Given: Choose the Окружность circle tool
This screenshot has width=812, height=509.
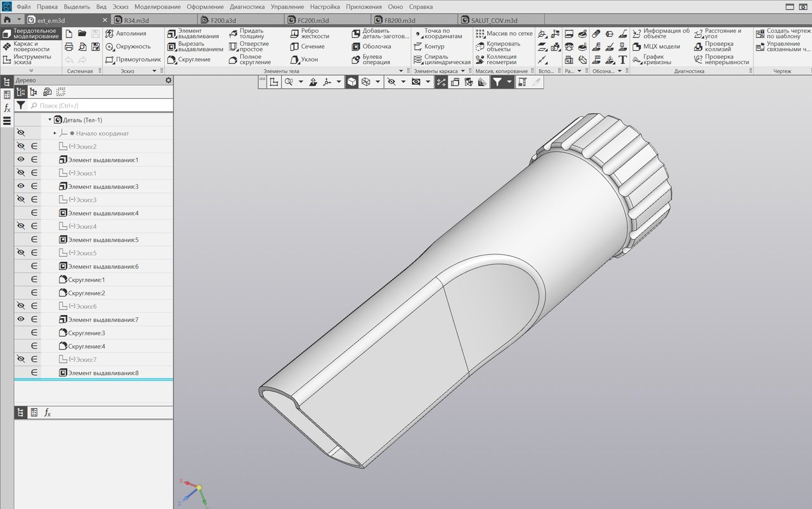Looking at the screenshot, I should 128,46.
